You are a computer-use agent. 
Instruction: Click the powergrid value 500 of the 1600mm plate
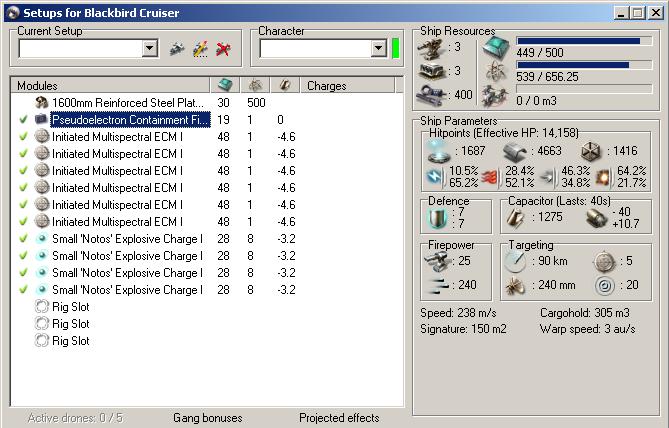click(256, 102)
